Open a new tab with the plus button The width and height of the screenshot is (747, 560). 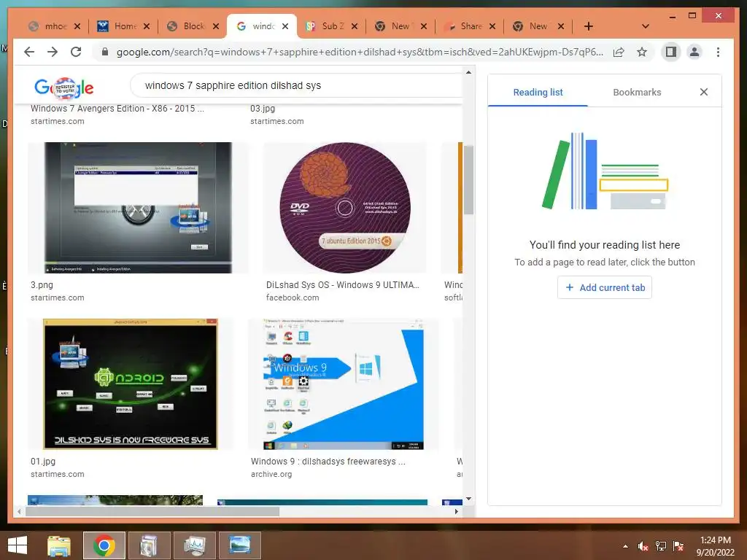(589, 26)
